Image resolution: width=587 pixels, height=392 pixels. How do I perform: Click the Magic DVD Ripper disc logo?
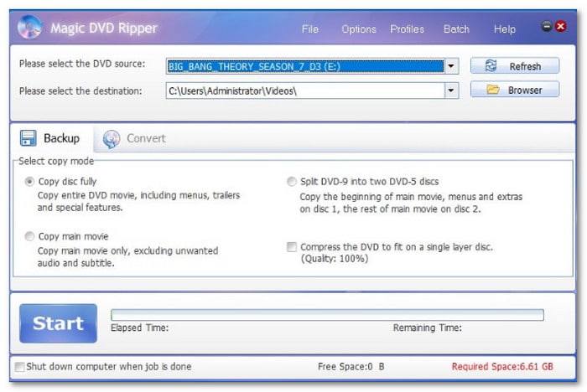click(x=29, y=27)
